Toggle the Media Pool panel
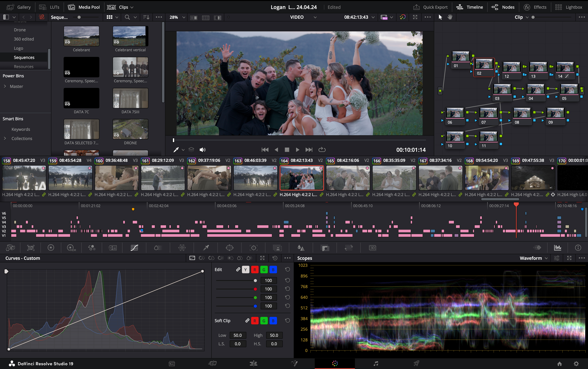Image resolution: width=588 pixels, height=369 pixels. tap(84, 7)
